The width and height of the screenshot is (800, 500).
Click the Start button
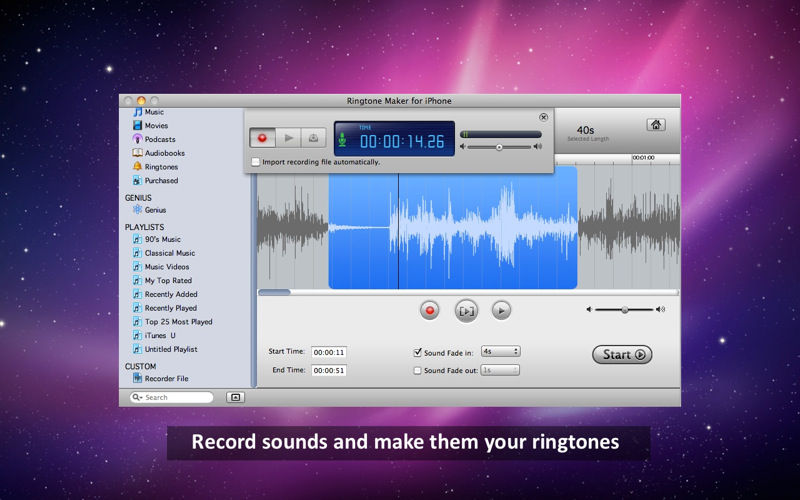pos(622,355)
